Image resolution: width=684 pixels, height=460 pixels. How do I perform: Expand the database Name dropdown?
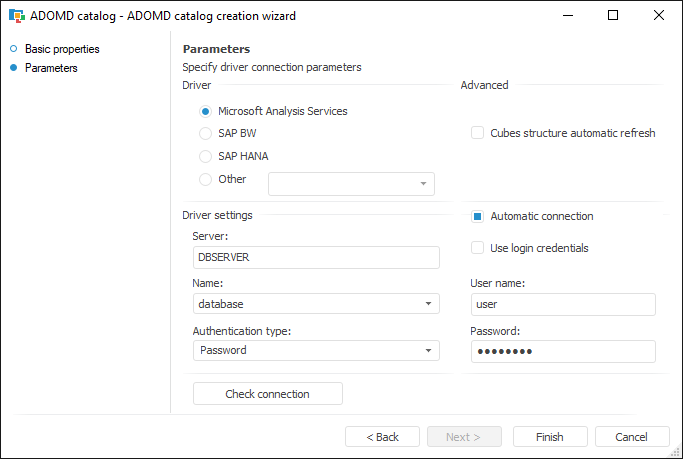click(428, 304)
